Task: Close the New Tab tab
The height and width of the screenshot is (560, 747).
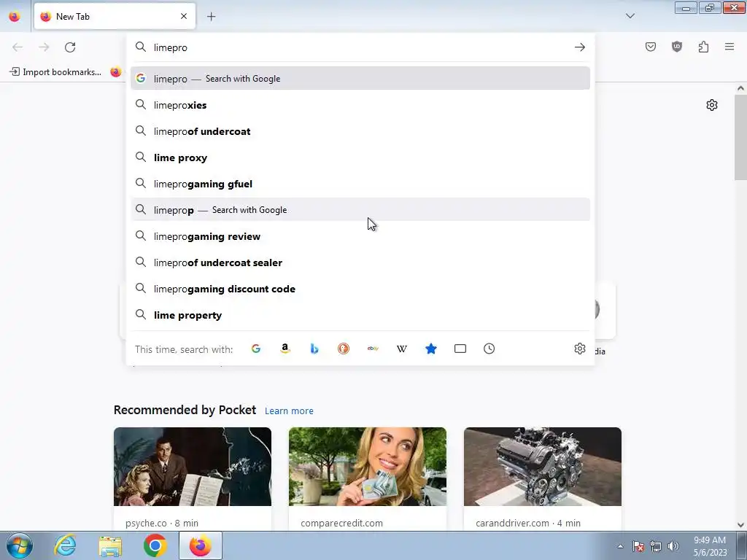Action: [x=184, y=16]
